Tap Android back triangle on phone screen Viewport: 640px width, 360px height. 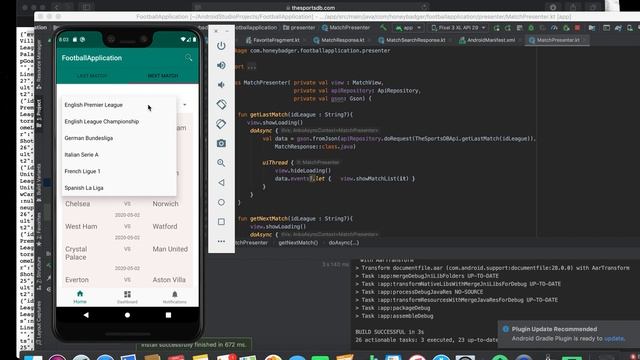[86, 315]
